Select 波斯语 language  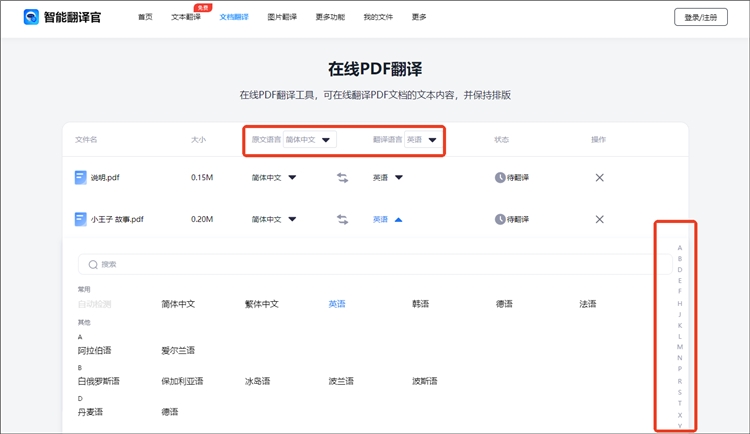tap(425, 381)
